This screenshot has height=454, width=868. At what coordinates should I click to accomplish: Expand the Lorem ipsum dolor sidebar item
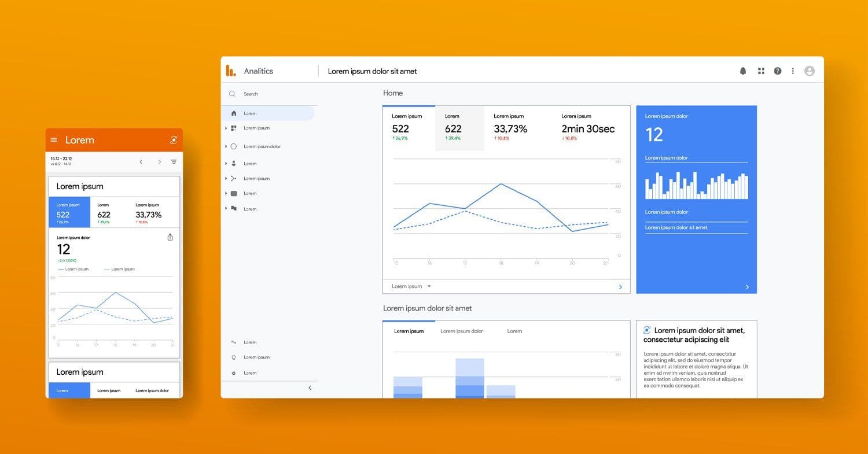pos(226,146)
